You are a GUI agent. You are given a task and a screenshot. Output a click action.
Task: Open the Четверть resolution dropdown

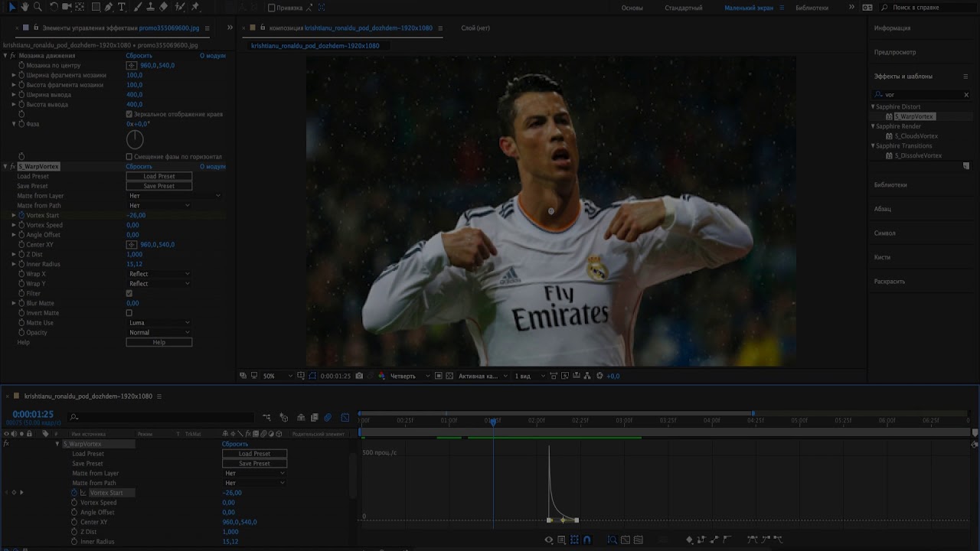(409, 376)
